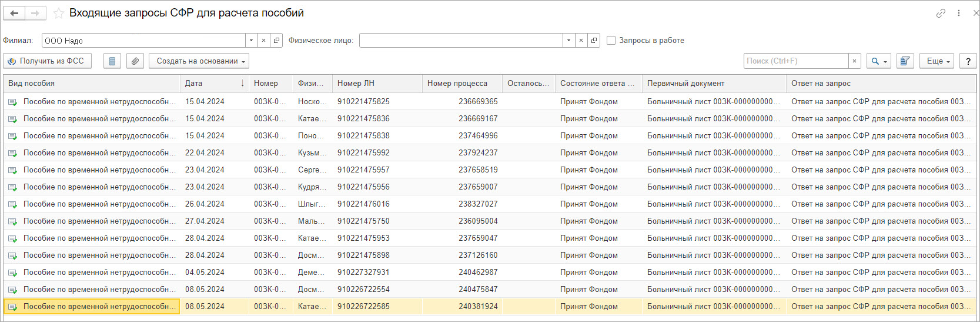Screen dimensions: 980x322
Task: Open attached files with the paperclip icon
Action: [x=135, y=61]
